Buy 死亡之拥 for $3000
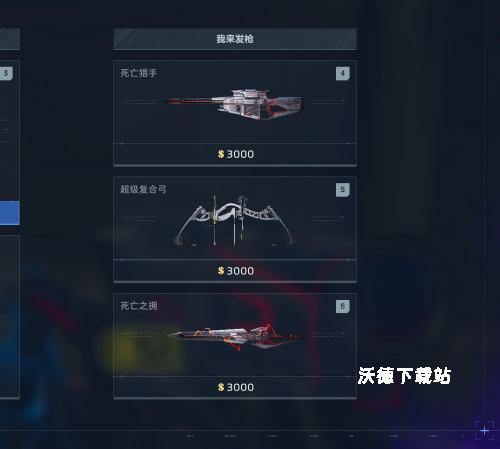 click(x=235, y=387)
